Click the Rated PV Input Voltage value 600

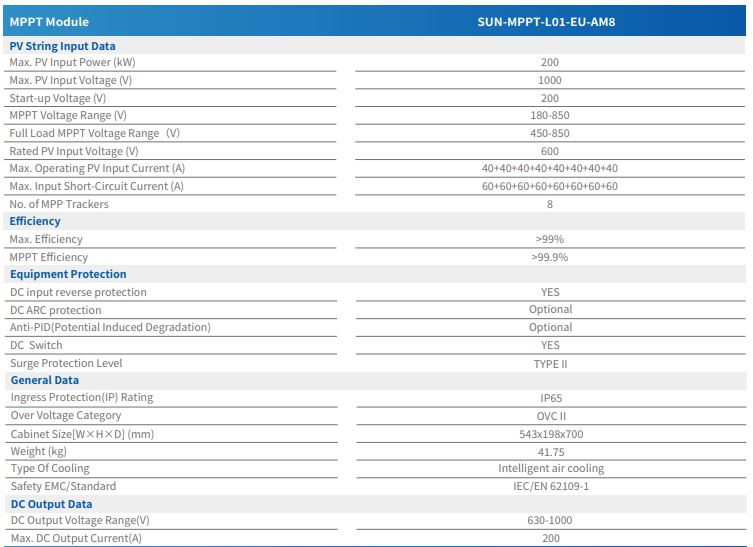click(550, 151)
